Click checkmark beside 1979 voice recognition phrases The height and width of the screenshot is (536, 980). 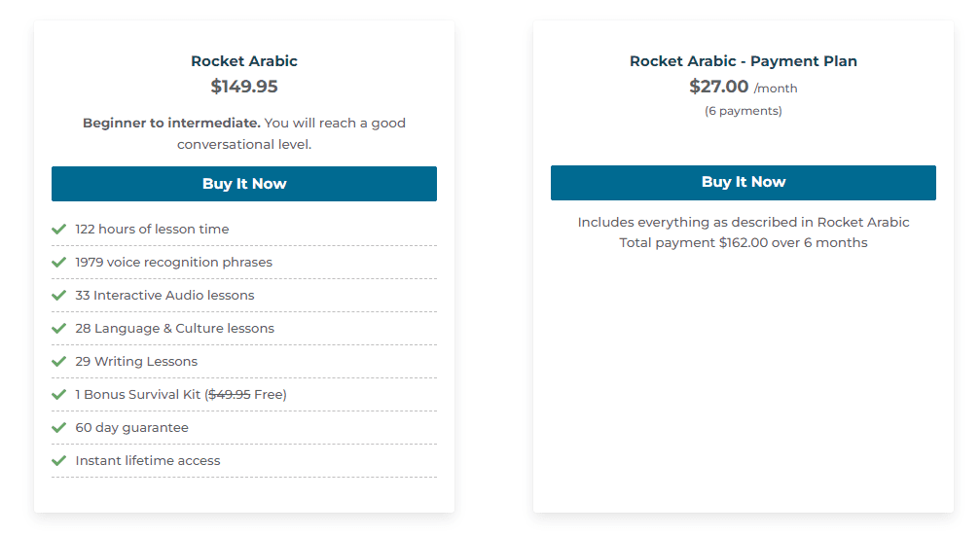click(x=58, y=263)
